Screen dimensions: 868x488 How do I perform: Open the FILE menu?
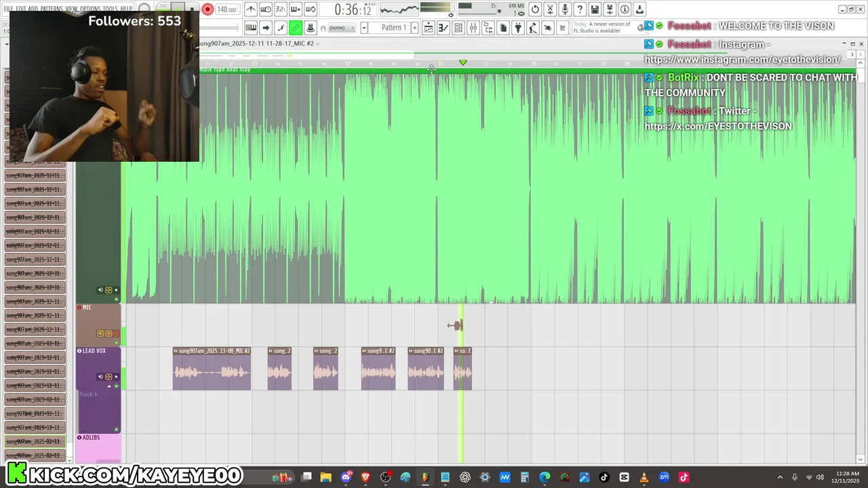(9, 9)
